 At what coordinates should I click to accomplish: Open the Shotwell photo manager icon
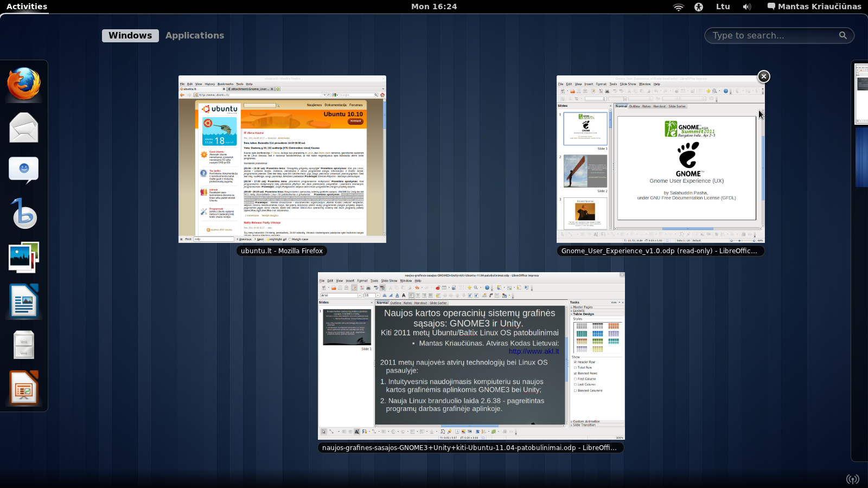tap(24, 257)
